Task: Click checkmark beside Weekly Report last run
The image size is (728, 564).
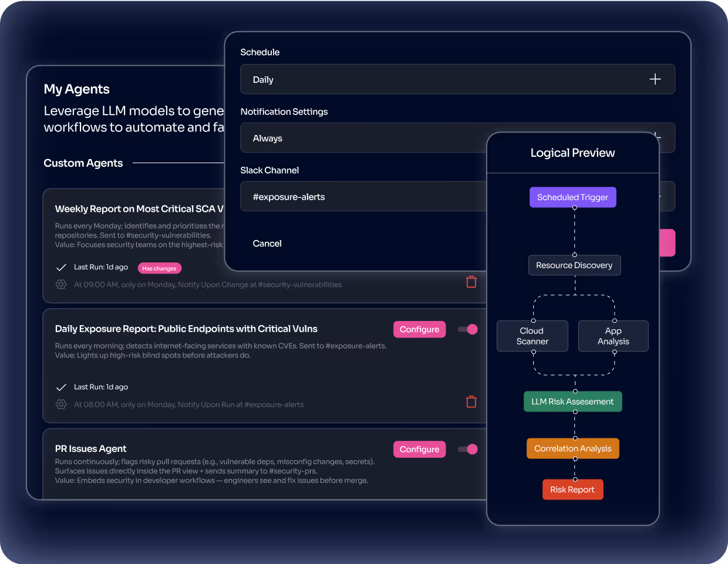Action: coord(61,267)
